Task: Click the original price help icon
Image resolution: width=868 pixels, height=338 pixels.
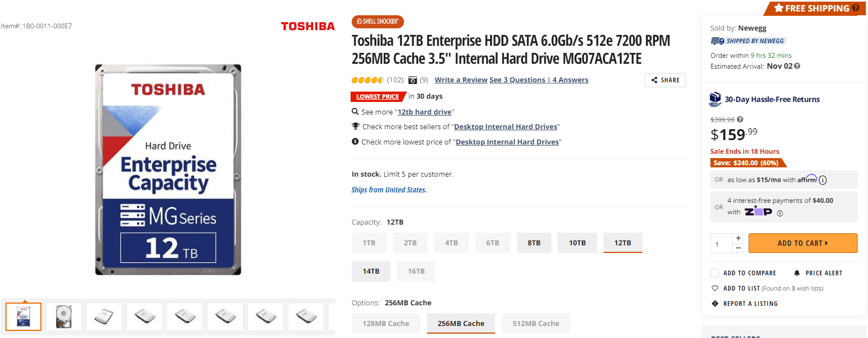Action: coord(740,119)
